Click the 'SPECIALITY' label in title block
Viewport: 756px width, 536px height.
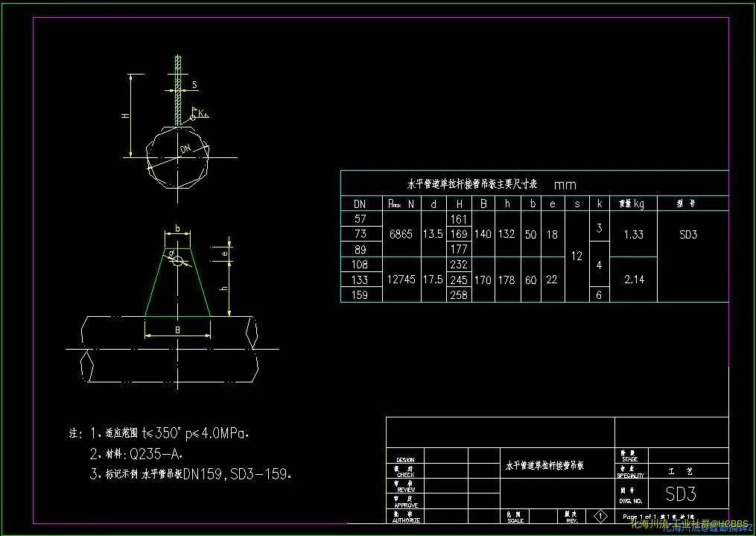point(631,476)
